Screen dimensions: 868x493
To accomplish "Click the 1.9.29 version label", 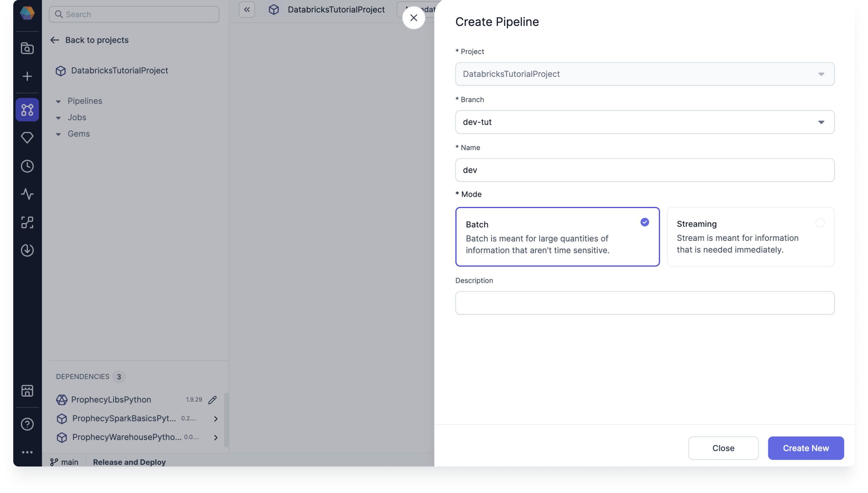I will [x=194, y=400].
